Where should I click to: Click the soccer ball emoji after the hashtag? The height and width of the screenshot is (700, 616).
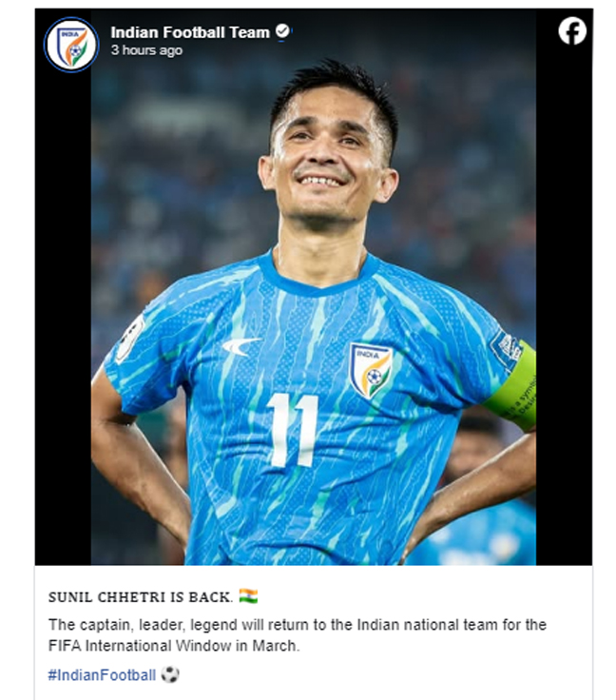(170, 674)
